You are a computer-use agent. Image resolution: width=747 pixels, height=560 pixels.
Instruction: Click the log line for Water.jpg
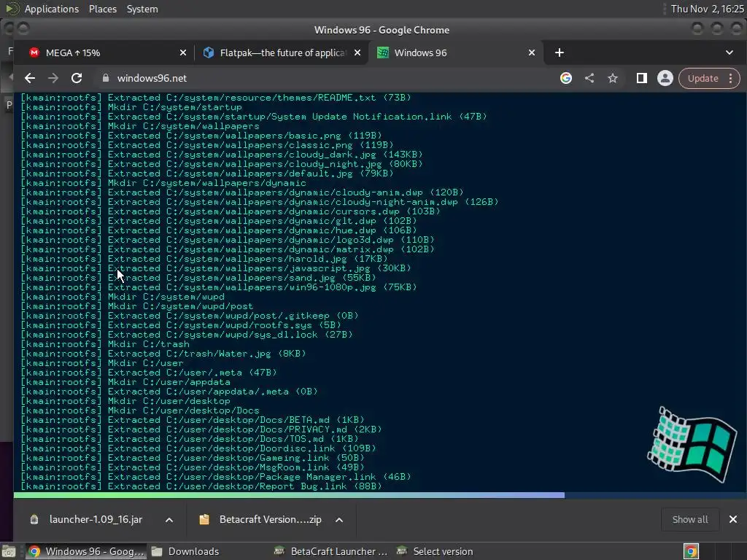[x=163, y=354]
